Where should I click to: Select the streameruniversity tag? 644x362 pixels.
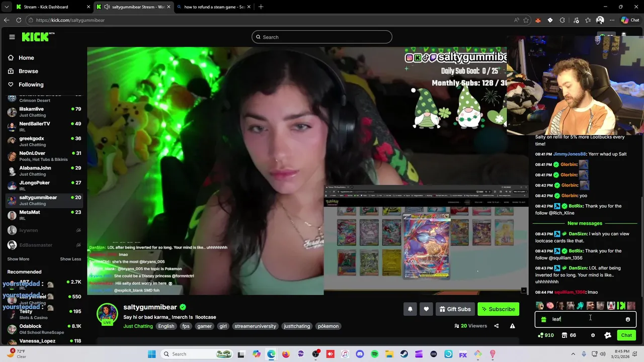tap(255, 326)
